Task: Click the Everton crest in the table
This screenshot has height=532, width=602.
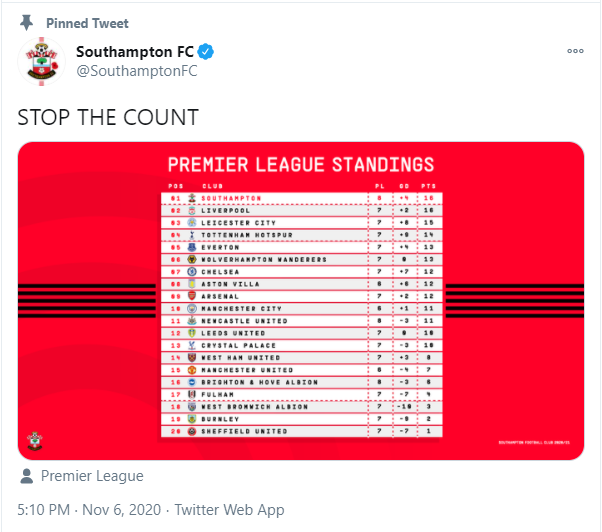Action: 192,247
